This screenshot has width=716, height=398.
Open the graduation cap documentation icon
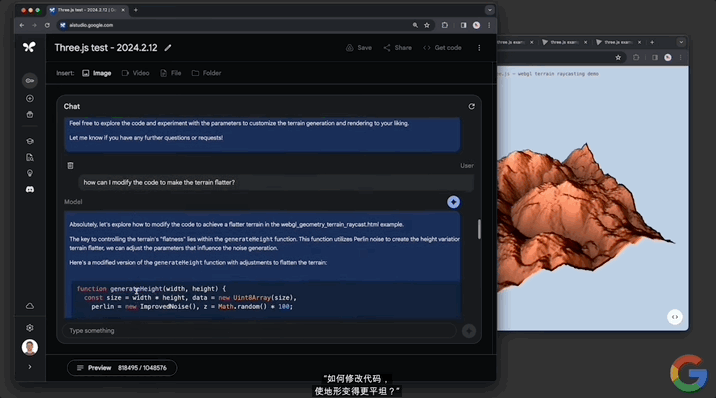tap(30, 141)
